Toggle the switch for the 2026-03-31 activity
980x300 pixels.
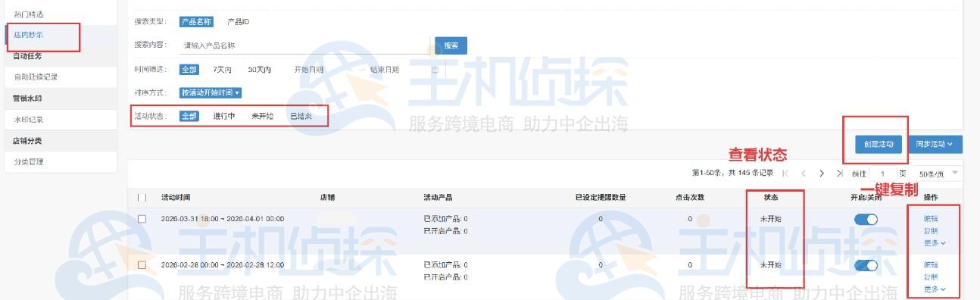coord(866,219)
